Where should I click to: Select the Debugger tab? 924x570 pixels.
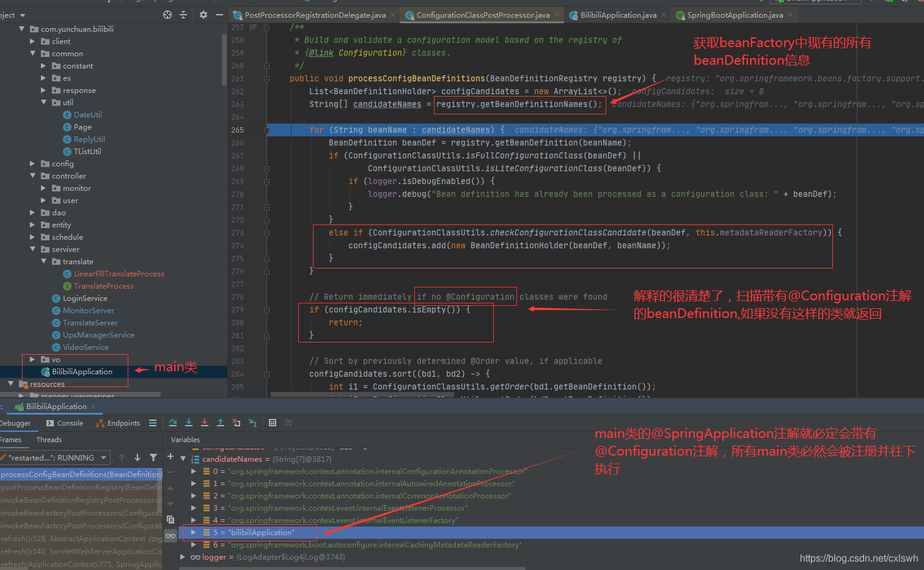[15, 423]
